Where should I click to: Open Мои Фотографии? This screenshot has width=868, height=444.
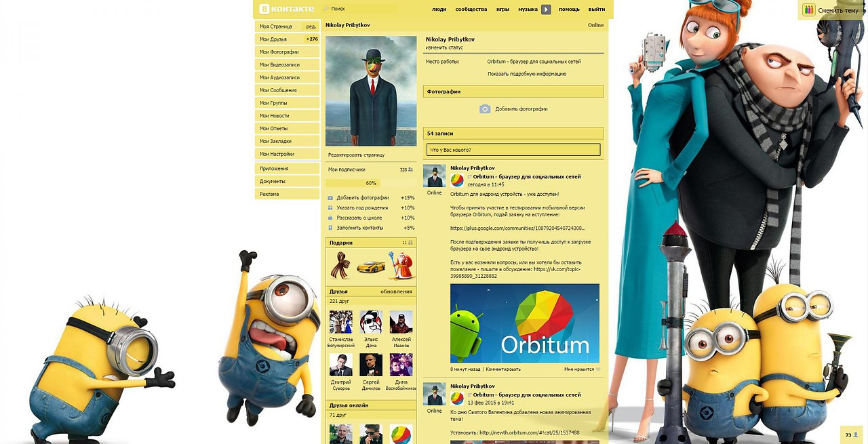coord(288,52)
